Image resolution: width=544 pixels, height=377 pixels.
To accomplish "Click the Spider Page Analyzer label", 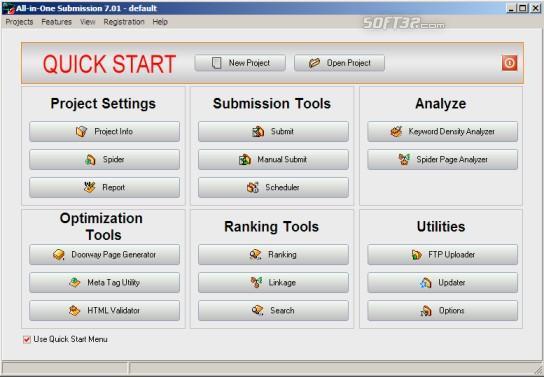I will tap(452, 160).
